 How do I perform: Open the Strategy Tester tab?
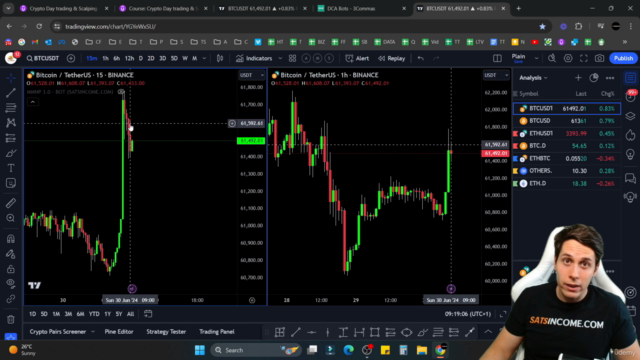tap(166, 332)
